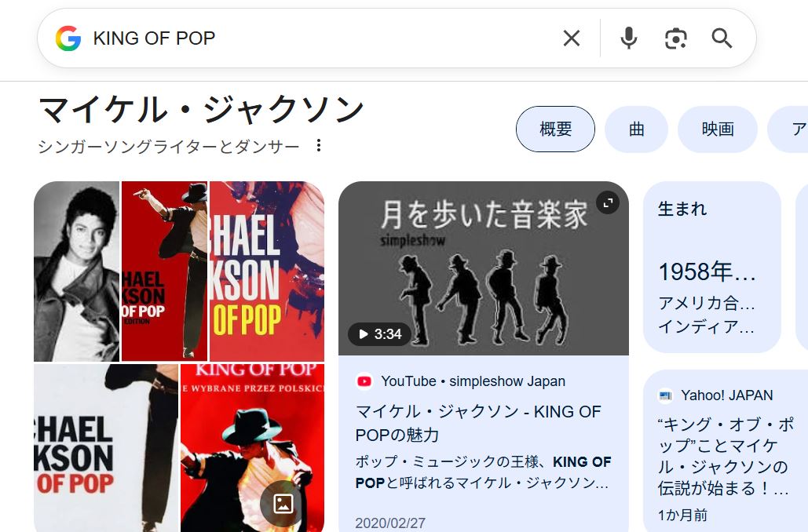Expand the video with the fullscreen icon
The width and height of the screenshot is (808, 532).
coord(607,203)
